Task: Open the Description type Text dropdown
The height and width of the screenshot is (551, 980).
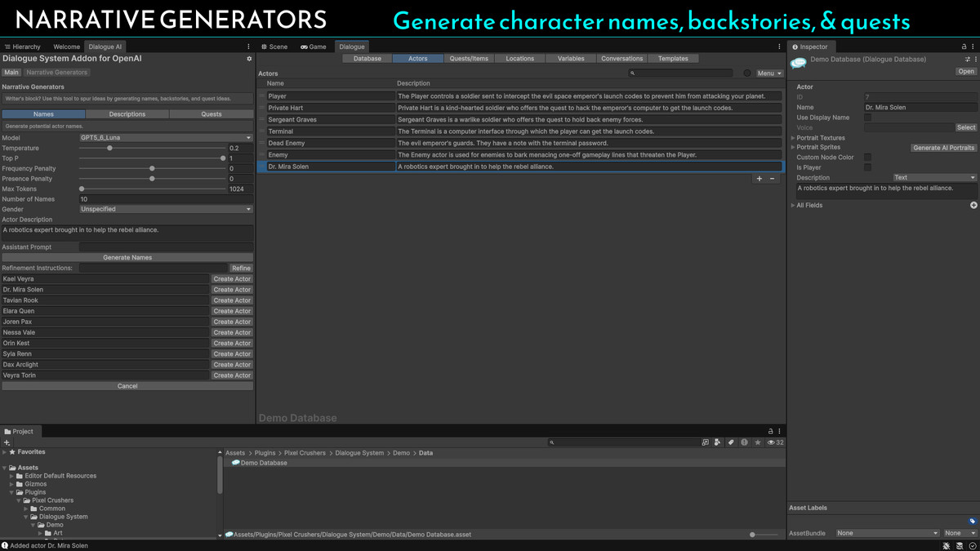Action: tap(934, 177)
